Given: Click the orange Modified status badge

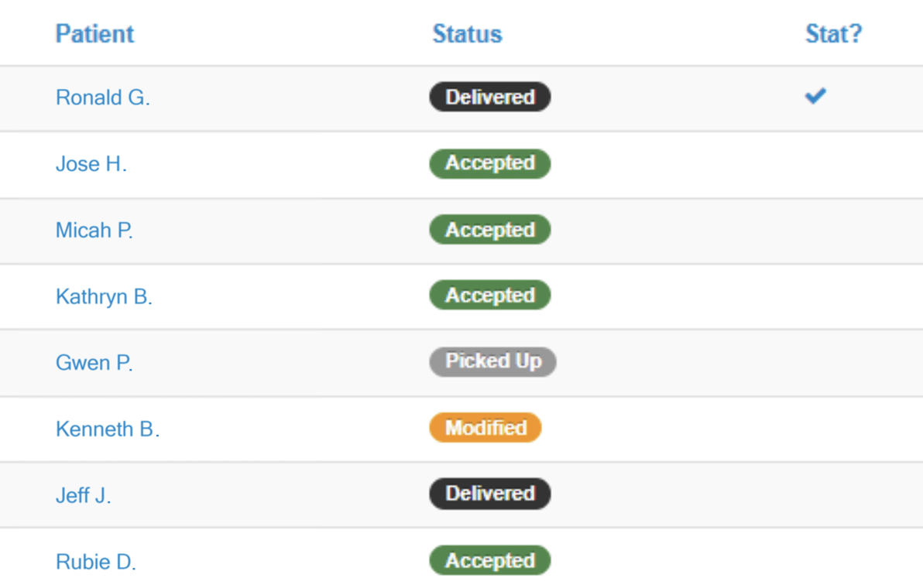Looking at the screenshot, I should (486, 428).
